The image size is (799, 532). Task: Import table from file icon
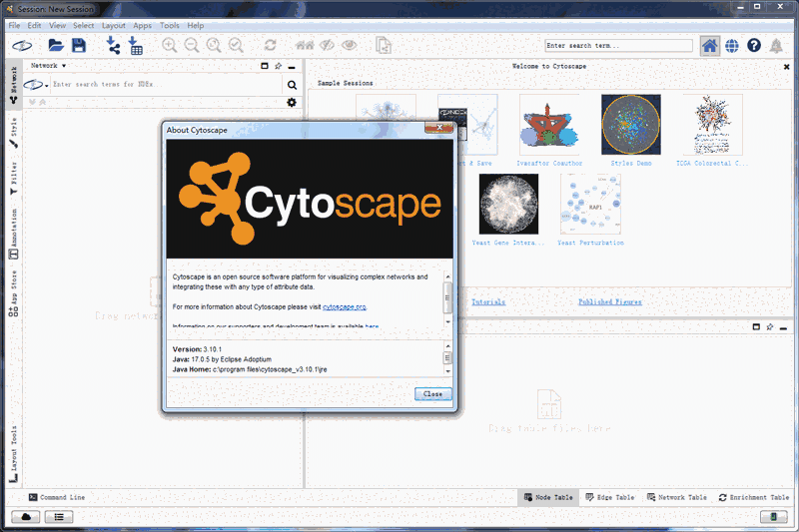(x=135, y=45)
